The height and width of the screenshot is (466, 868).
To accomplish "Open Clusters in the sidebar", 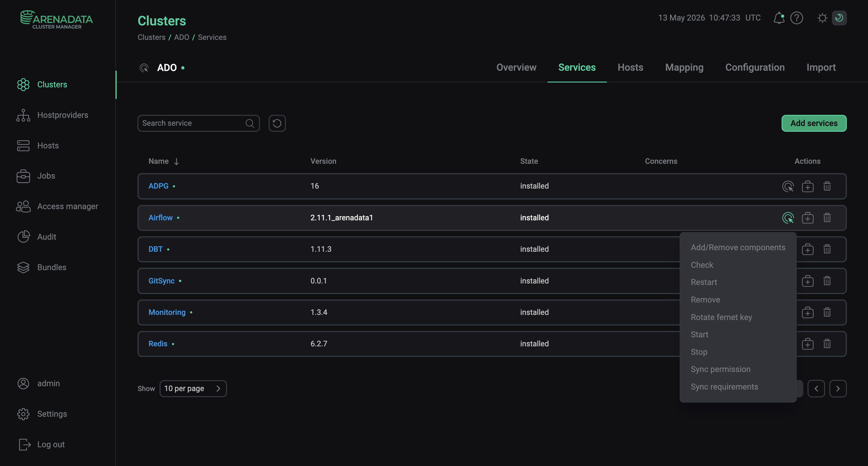I will tap(52, 85).
